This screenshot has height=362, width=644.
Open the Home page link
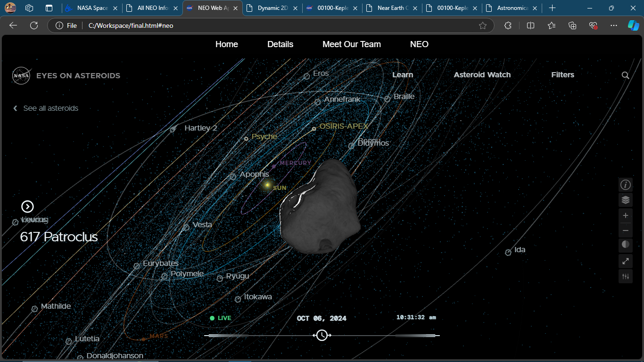pyautogui.click(x=227, y=44)
